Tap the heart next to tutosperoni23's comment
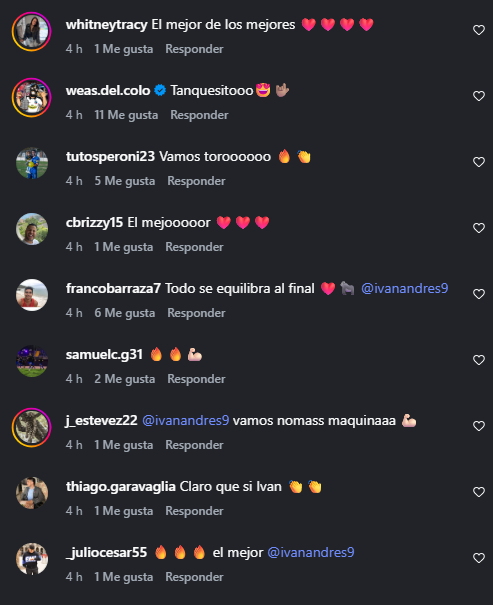This screenshot has width=493, height=605. pyautogui.click(x=479, y=162)
